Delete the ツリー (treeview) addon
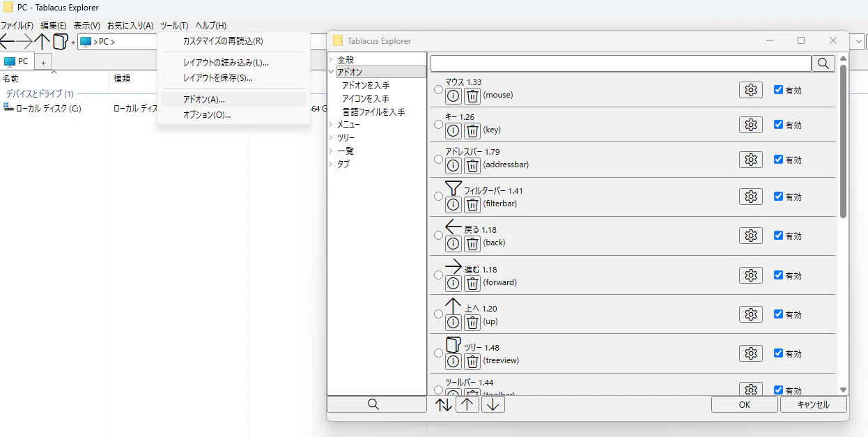This screenshot has width=868, height=437. (x=472, y=361)
